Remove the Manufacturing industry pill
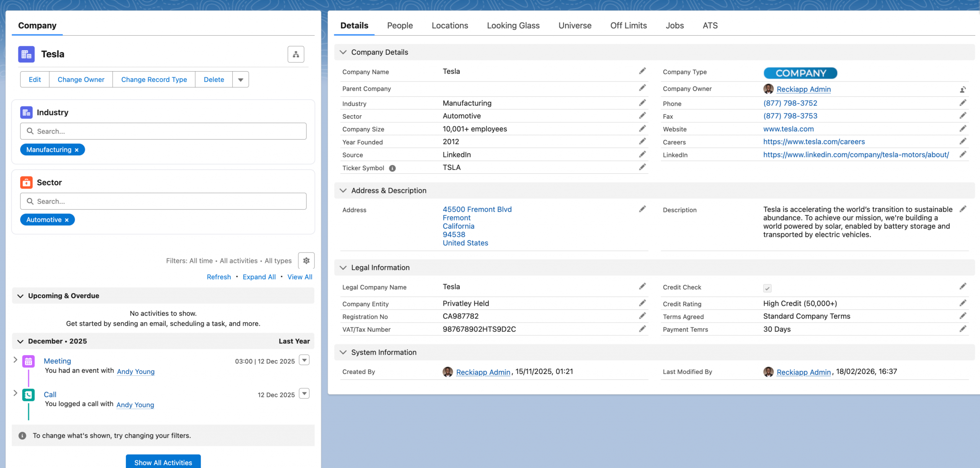The height and width of the screenshot is (468, 980). (77, 150)
